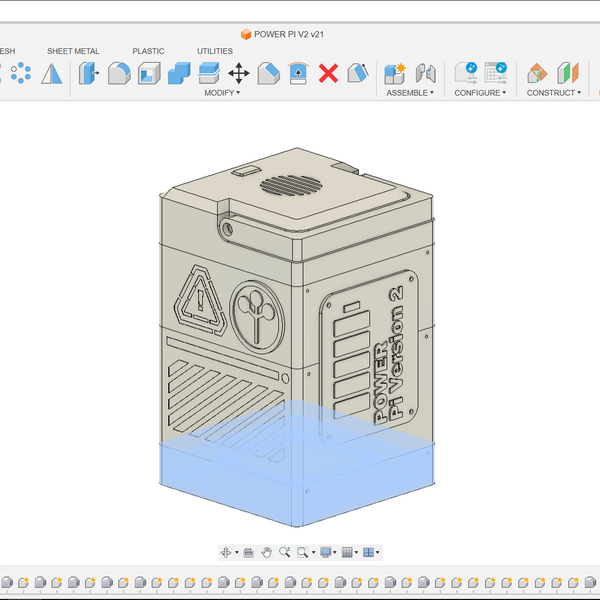Create a New Component from Assemble
This screenshot has width=600, height=600.
(x=395, y=73)
